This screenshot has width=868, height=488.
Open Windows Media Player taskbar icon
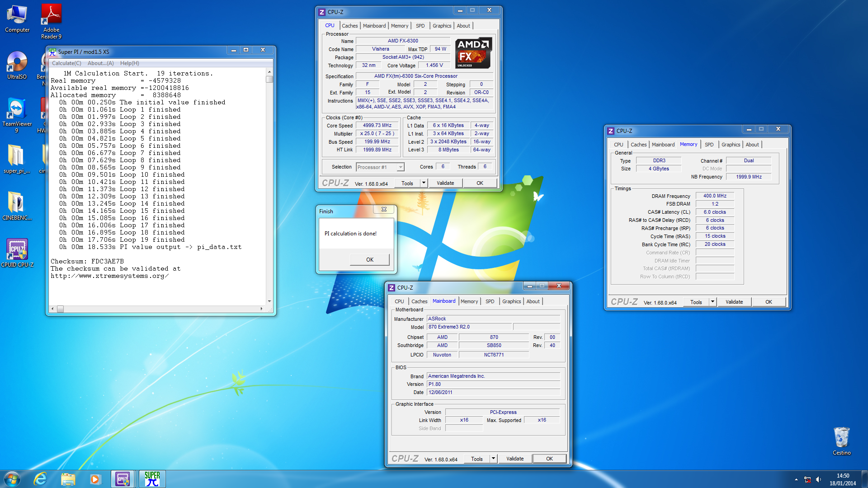pos(95,479)
